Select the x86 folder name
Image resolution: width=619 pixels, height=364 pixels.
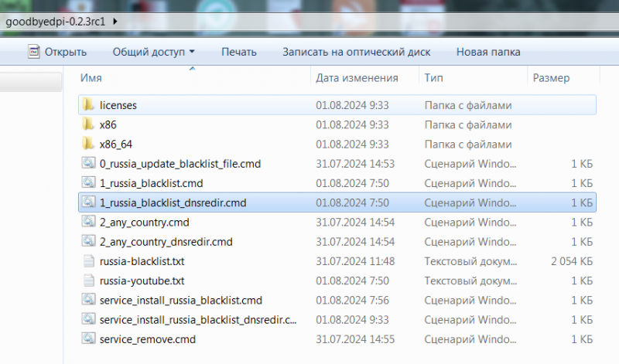[x=108, y=125]
